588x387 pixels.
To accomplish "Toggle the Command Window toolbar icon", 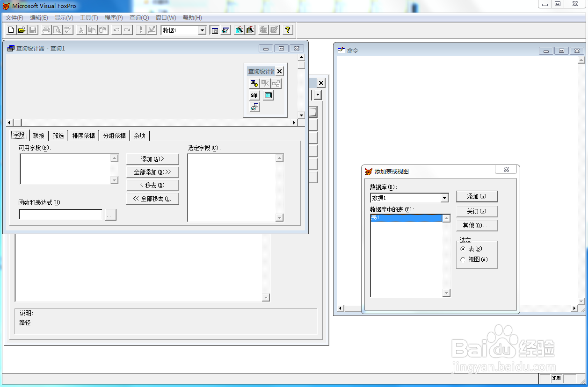I will [215, 30].
